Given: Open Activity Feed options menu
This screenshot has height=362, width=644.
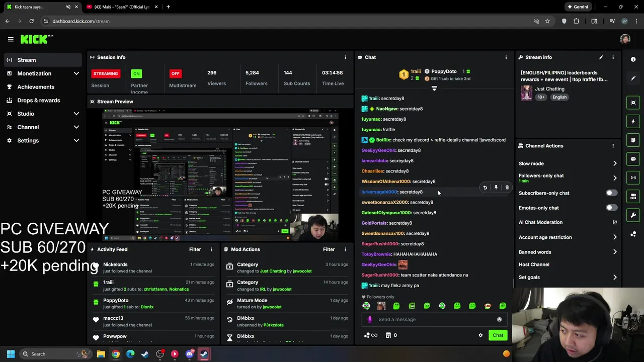Looking at the screenshot, I should click(211, 249).
